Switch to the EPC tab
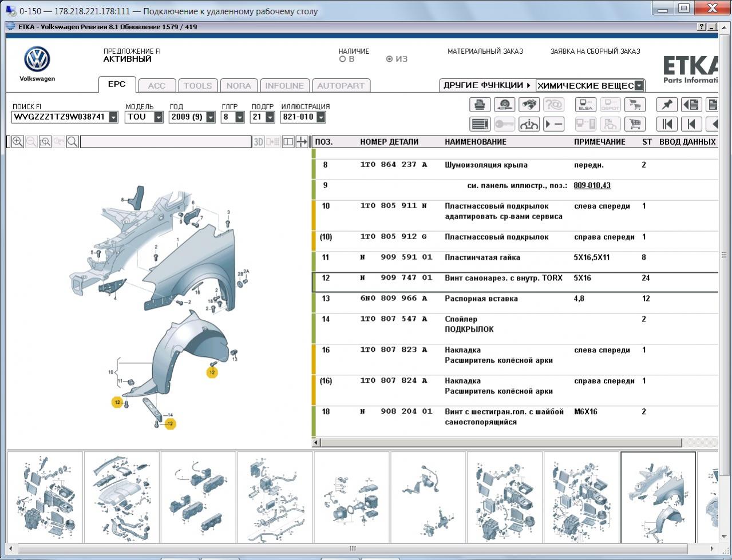Screen dimensions: 732x560 point(117,84)
